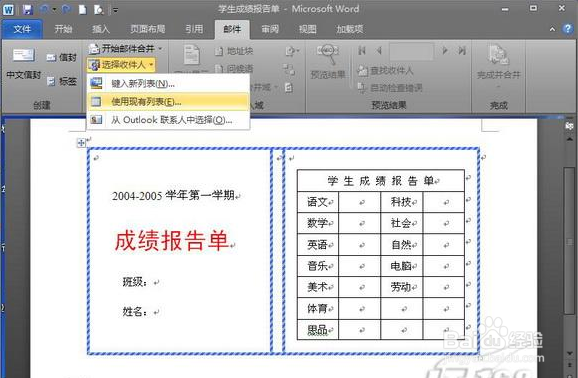Image resolution: width=578 pixels, height=378 pixels.
Task: Click the 信封 button in Create group
Action: point(62,58)
